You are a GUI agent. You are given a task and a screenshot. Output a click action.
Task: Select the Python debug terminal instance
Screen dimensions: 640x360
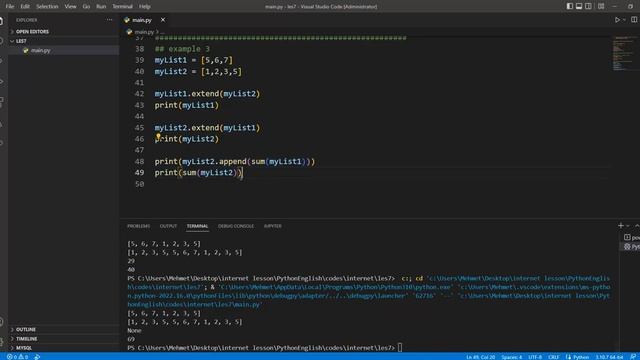631,247
